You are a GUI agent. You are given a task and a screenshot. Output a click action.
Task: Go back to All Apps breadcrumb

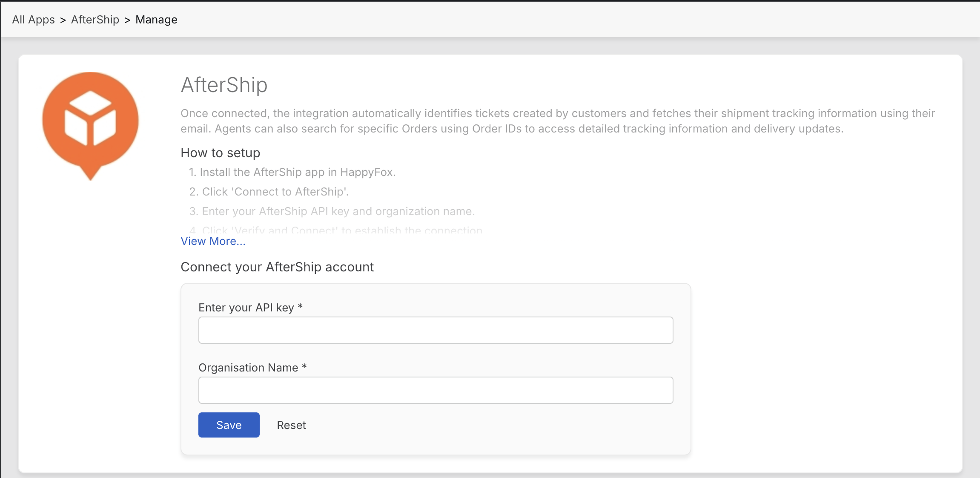click(x=33, y=20)
